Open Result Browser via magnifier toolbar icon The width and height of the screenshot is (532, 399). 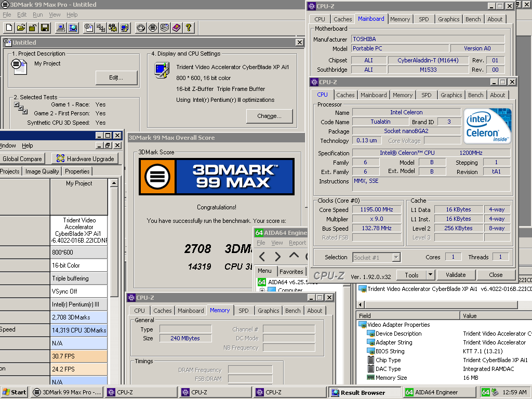point(73,28)
